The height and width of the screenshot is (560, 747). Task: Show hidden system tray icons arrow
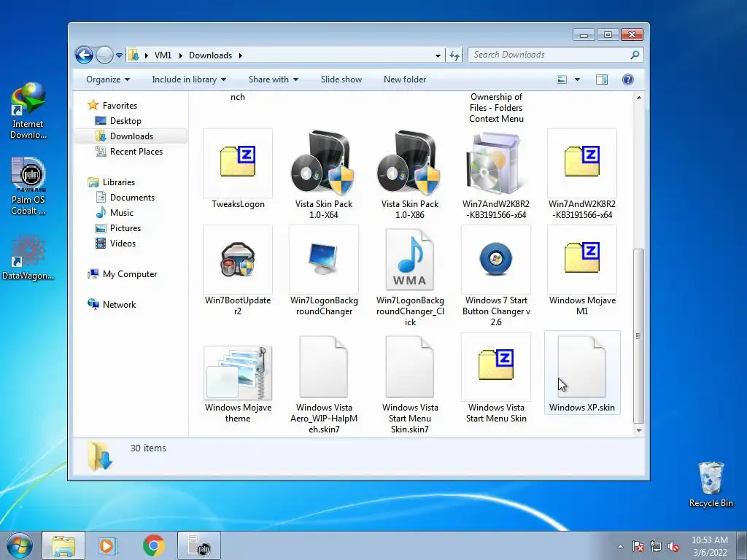tap(620, 546)
